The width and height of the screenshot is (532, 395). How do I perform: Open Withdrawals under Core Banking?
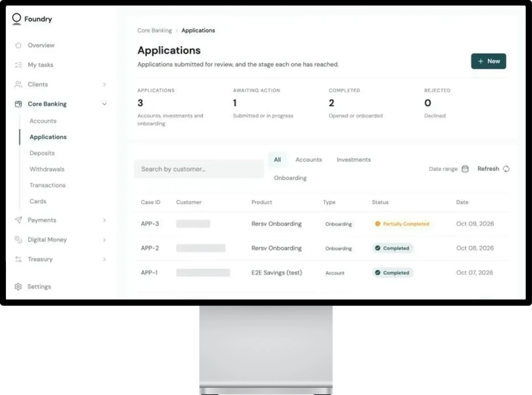[47, 169]
